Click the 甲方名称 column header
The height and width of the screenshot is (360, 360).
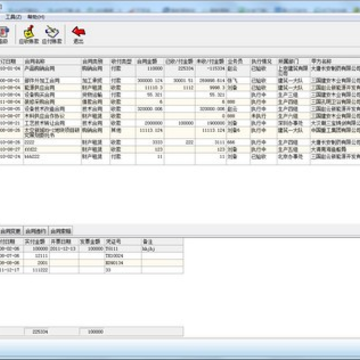(x=335, y=62)
